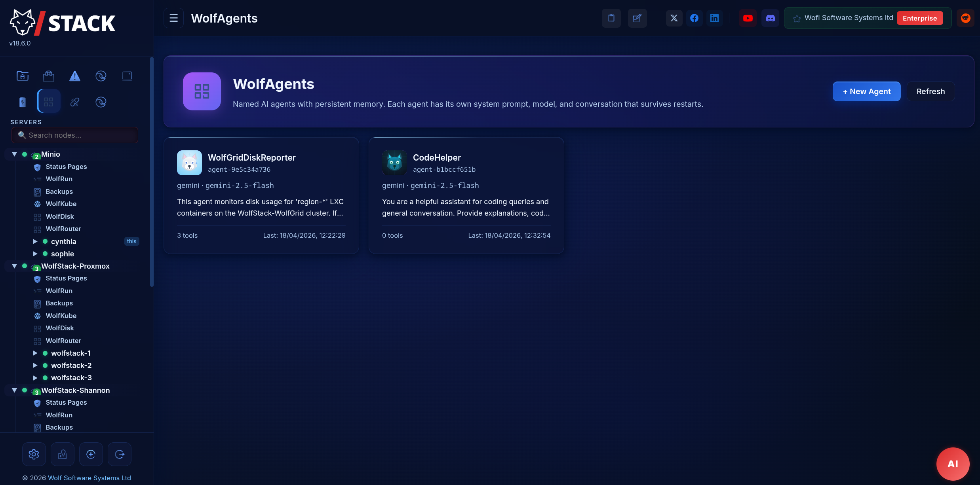The image size is (980, 485).
Task: Open the laptop device icon in sidebar
Action: 127,76
